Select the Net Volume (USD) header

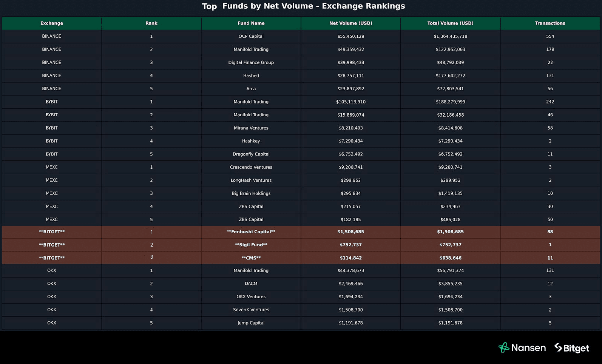pyautogui.click(x=351, y=23)
